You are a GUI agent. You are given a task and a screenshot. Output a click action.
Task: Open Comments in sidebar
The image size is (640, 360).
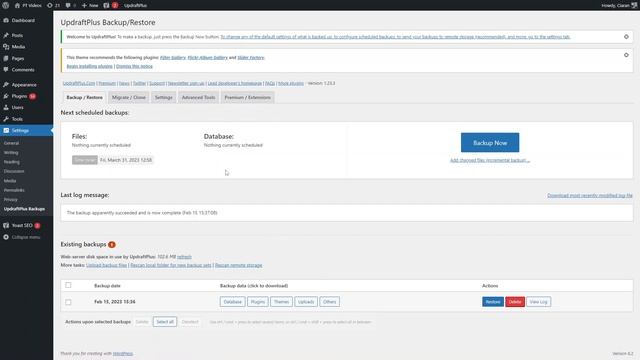[x=23, y=70]
